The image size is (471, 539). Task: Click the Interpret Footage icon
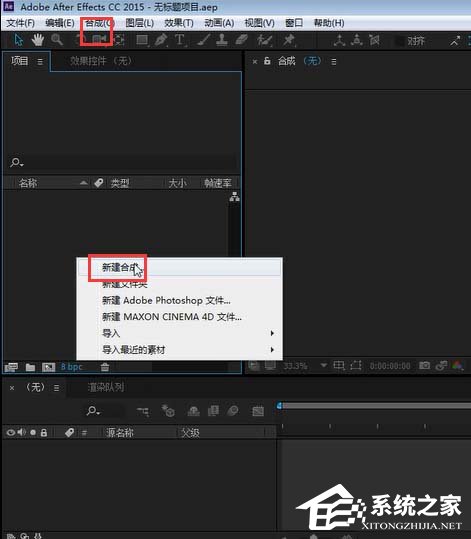coord(11,367)
